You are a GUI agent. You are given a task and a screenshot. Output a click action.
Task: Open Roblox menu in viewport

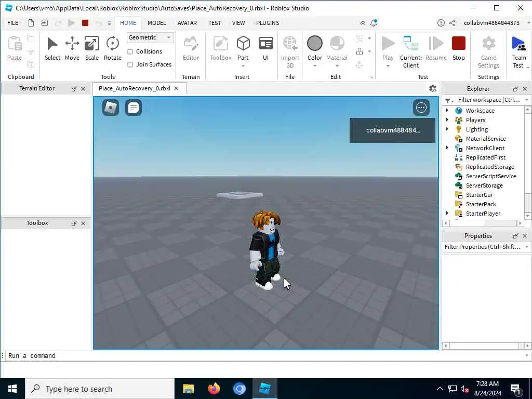click(x=111, y=108)
